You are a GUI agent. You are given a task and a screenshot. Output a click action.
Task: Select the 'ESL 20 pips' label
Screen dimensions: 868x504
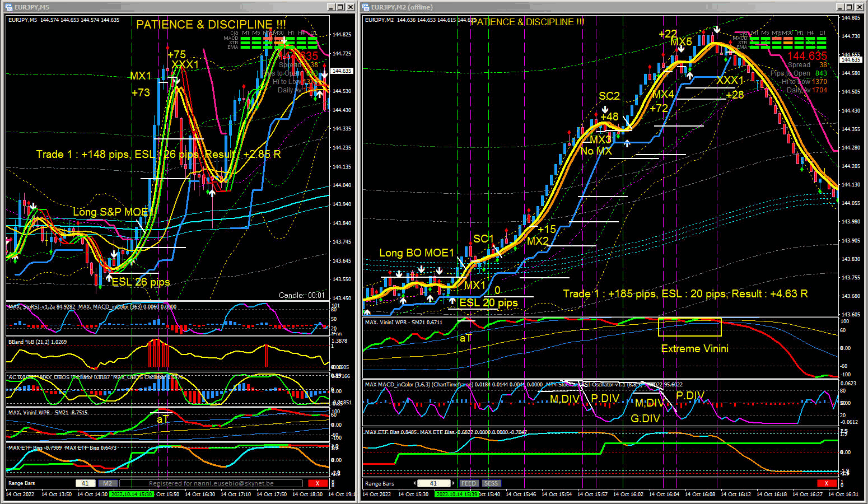click(x=488, y=303)
